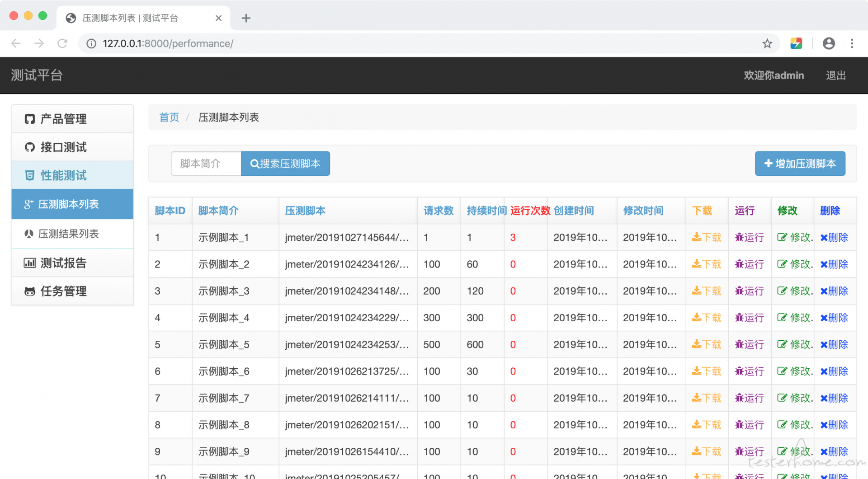868x479 pixels.
Task: Delete script 示例脚本_4
Action: coord(834,318)
